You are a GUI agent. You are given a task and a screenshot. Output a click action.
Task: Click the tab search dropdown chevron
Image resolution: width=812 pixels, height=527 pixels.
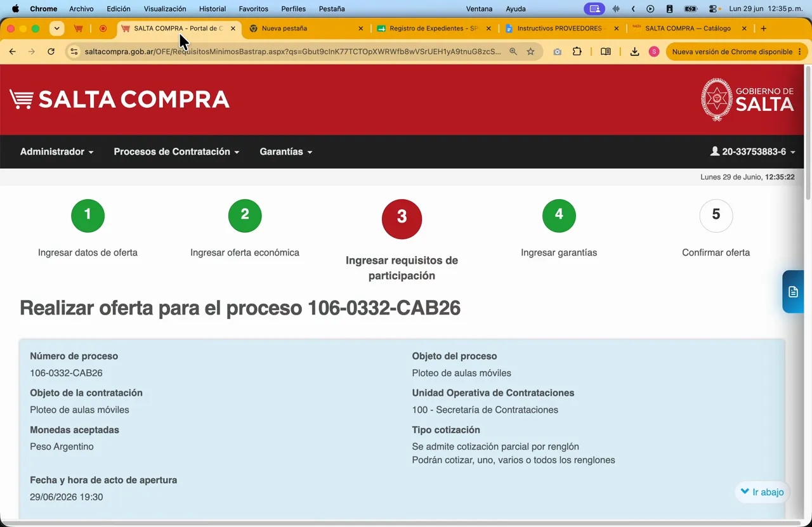coord(57,29)
